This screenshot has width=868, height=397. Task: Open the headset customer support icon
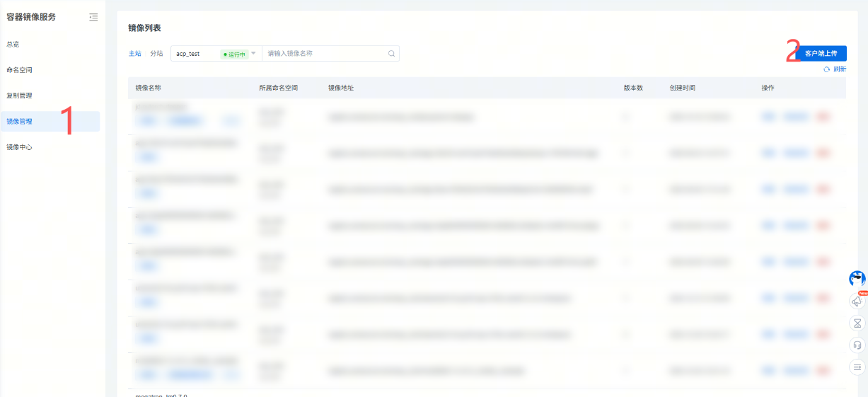(857, 345)
